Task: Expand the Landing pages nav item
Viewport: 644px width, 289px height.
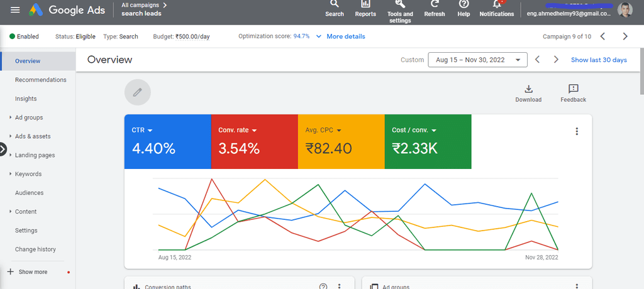Action: (10, 155)
